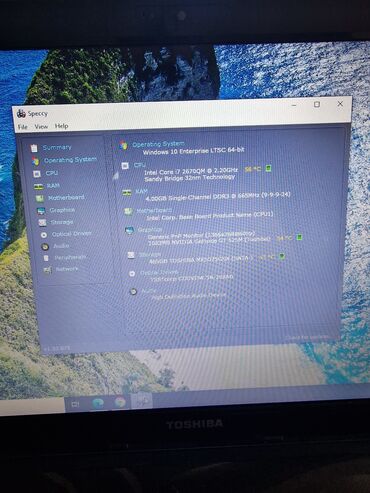This screenshot has width=370, height=493.
Task: Click the RAM stick icon in sidebar
Action: coord(39,186)
